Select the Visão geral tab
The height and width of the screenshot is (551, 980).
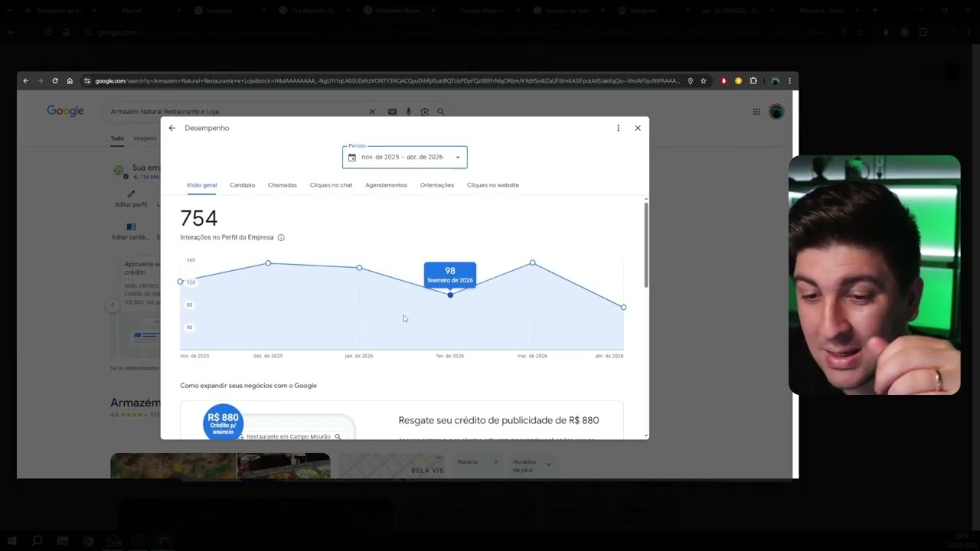[201, 185]
